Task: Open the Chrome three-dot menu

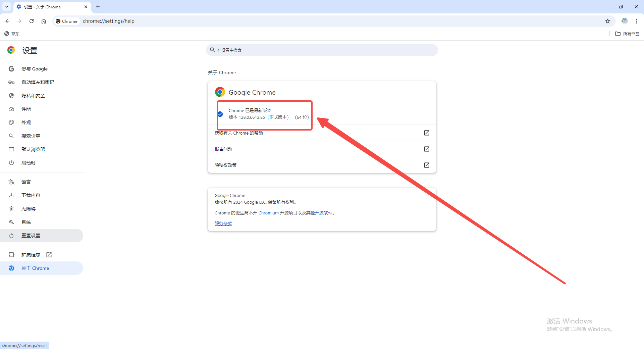Action: pyautogui.click(x=637, y=21)
